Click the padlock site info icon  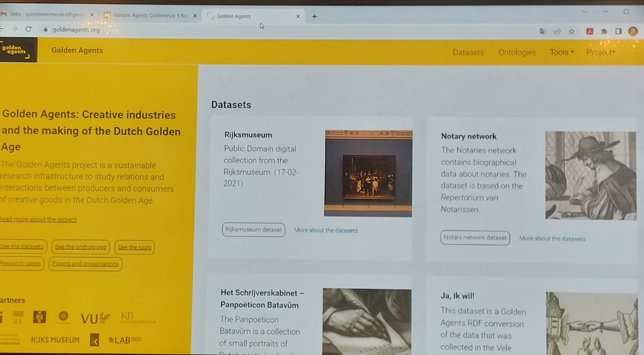point(46,30)
